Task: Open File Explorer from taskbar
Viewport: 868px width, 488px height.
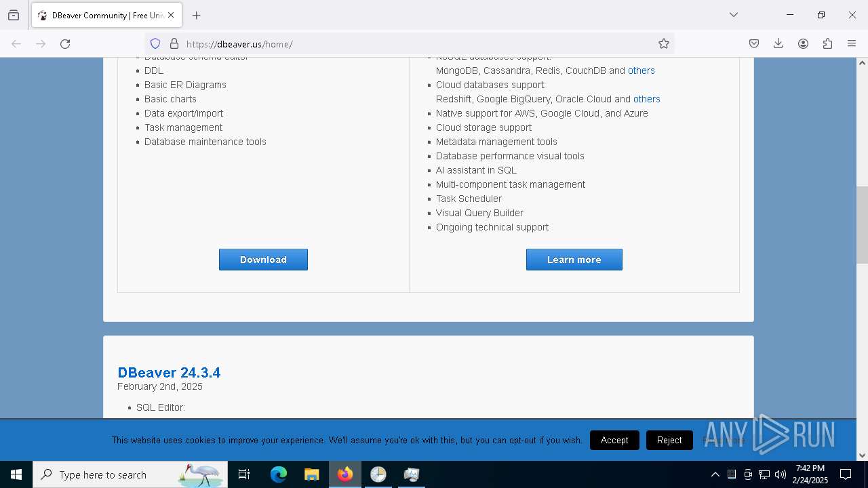Action: coord(311,474)
